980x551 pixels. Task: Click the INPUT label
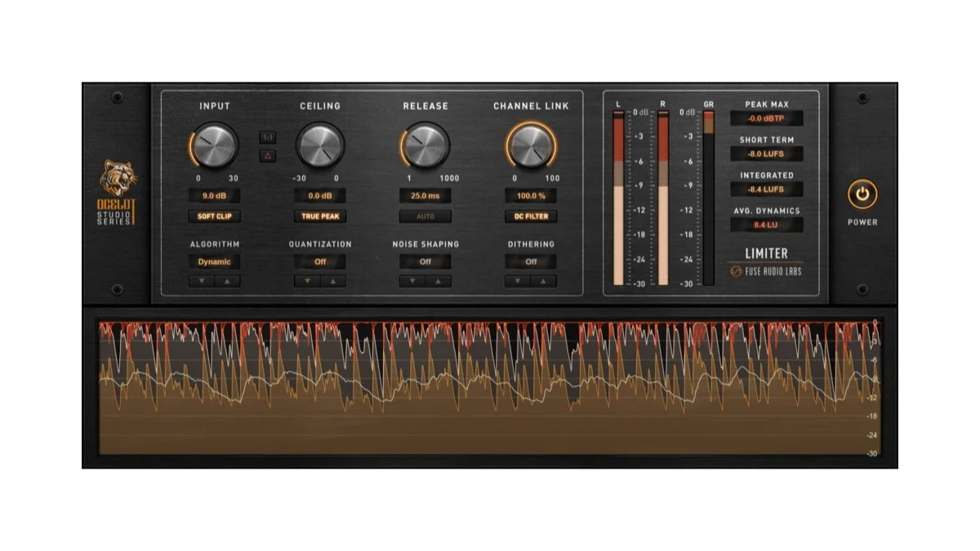click(x=215, y=106)
